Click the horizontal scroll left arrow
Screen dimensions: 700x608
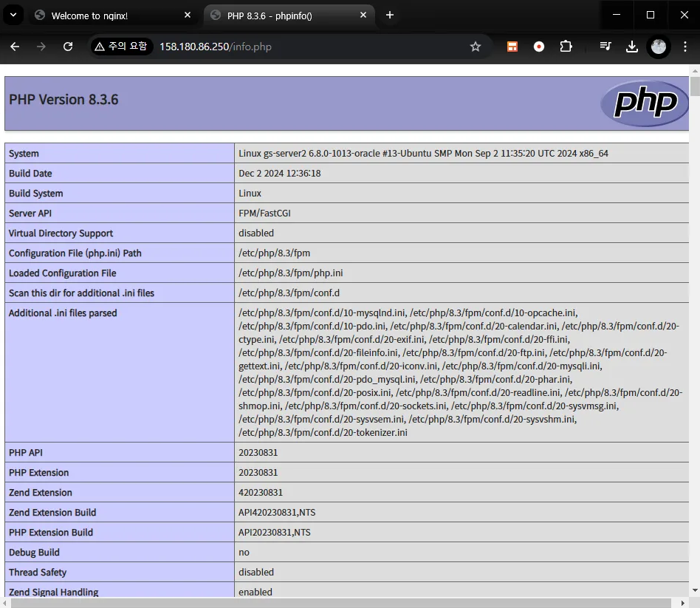4,603
